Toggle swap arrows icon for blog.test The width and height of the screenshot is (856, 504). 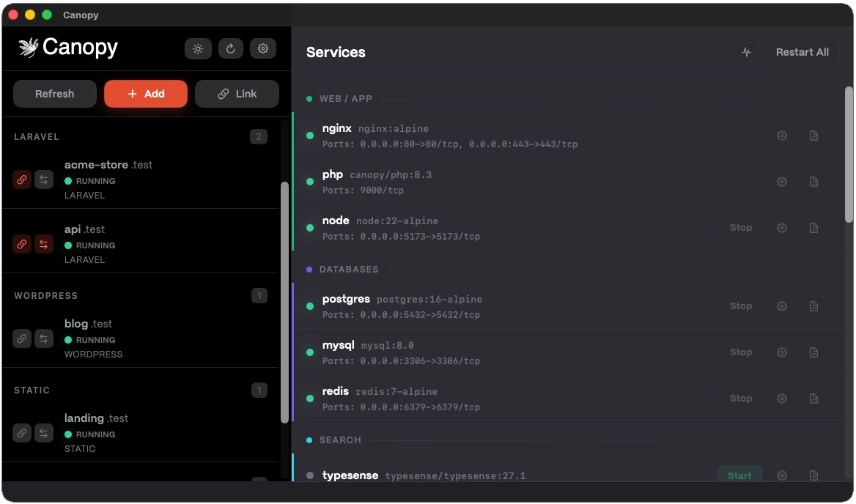(44, 338)
